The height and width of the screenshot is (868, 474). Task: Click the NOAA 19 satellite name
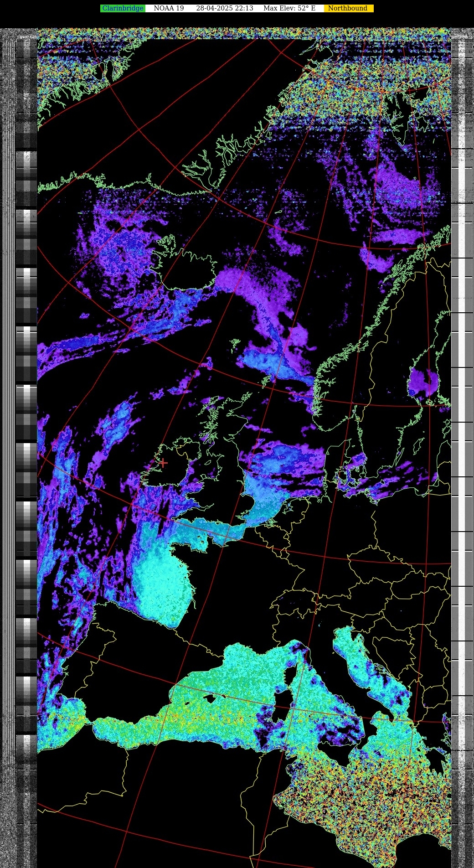(169, 8)
